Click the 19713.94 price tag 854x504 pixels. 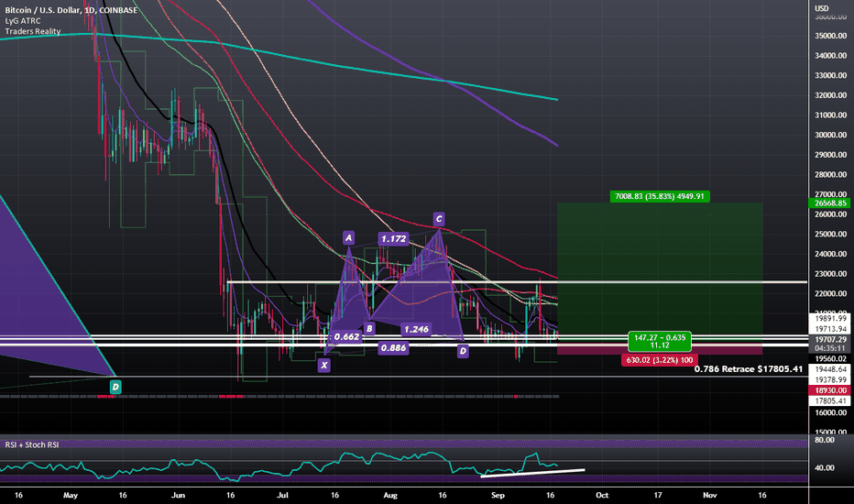coord(831,329)
